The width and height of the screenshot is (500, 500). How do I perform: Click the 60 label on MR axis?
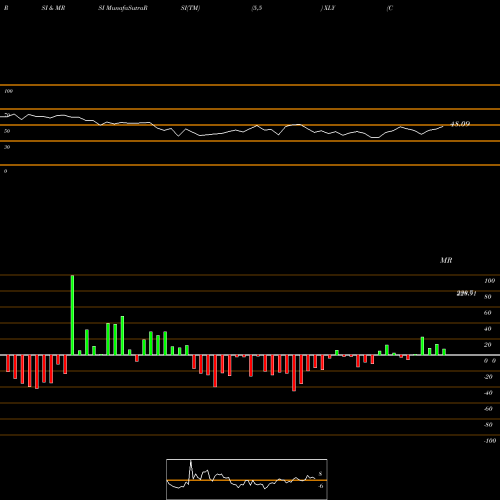point(488,313)
